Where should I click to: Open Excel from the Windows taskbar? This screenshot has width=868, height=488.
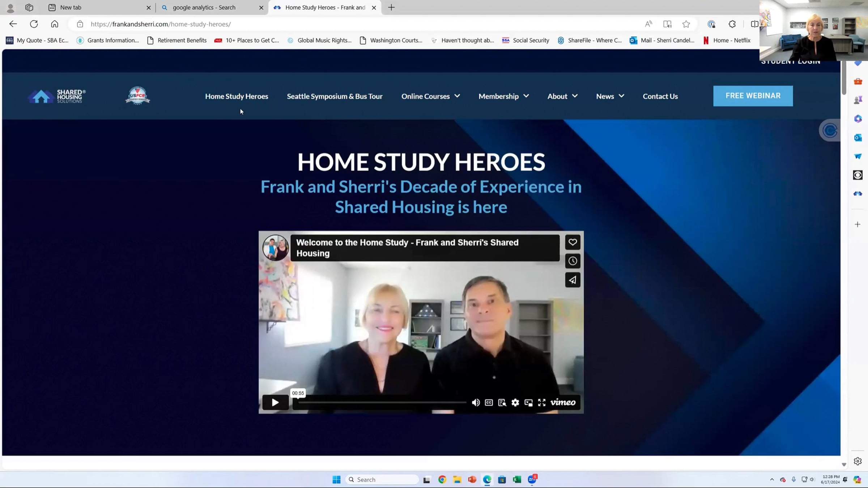click(x=517, y=479)
